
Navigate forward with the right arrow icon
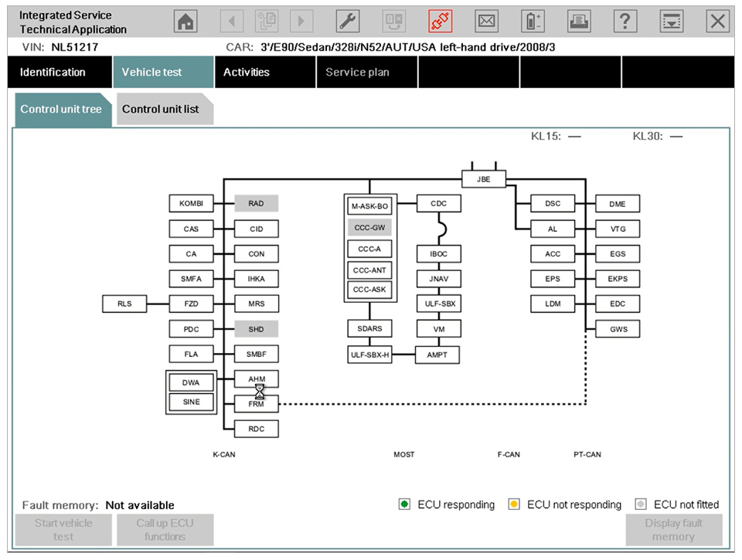(301, 22)
